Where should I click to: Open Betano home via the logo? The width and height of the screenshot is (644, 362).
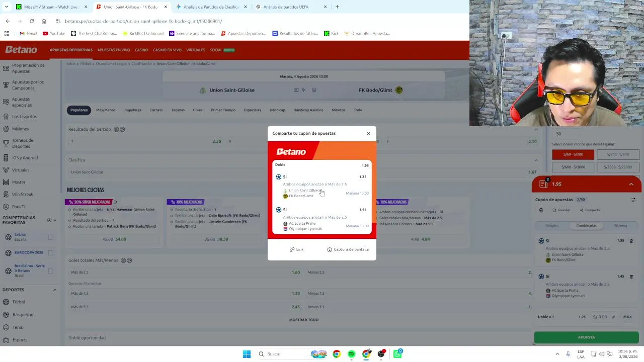pyautogui.click(x=21, y=50)
